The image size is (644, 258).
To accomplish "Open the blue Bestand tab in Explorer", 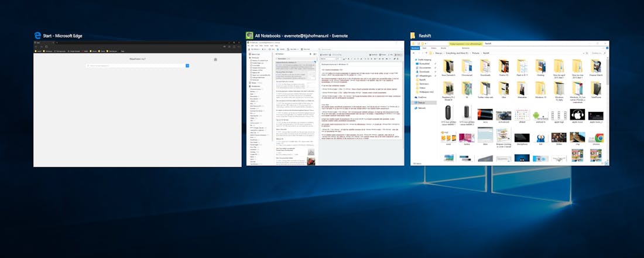I will coord(415,47).
